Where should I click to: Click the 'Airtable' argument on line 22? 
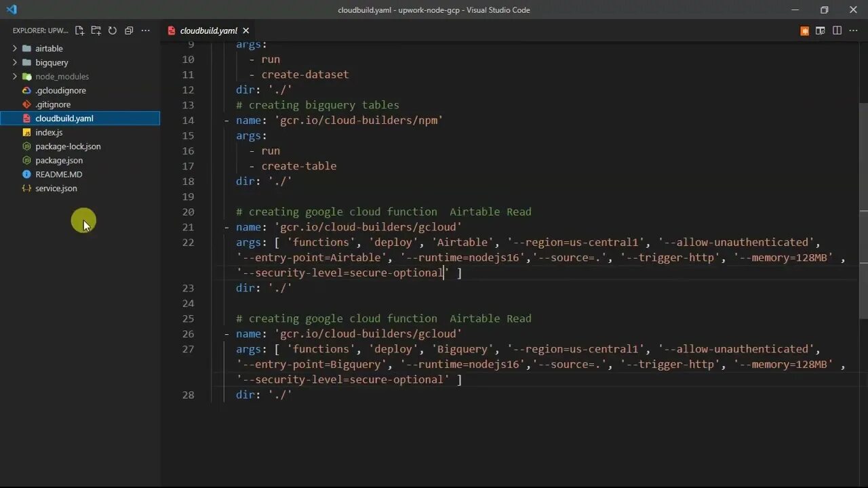point(462,242)
